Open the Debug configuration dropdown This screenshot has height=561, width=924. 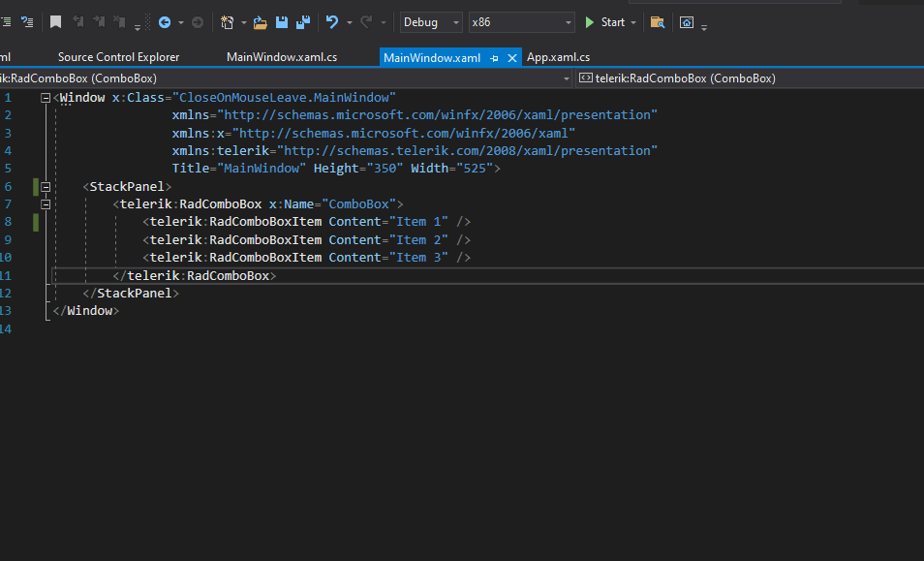click(x=432, y=22)
